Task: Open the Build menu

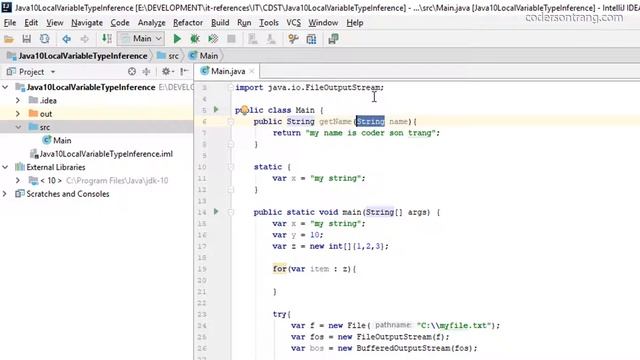Action: (220, 23)
